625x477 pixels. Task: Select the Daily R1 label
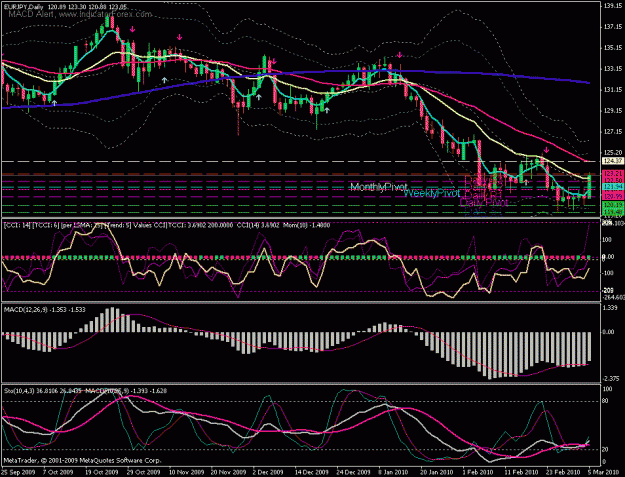(483, 195)
